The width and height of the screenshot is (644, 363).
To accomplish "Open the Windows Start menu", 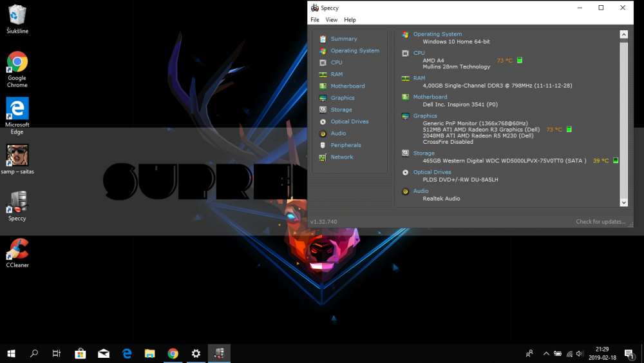I will [x=11, y=353].
